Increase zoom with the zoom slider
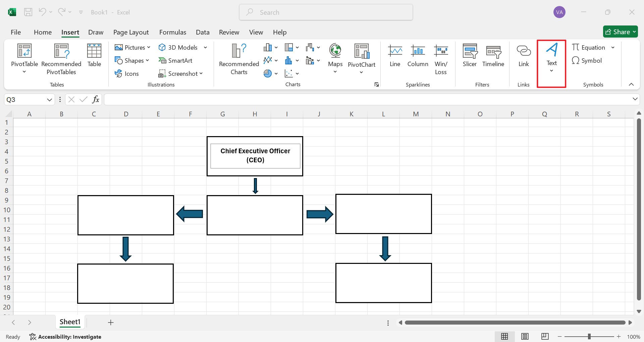644x342 pixels. 619,336
